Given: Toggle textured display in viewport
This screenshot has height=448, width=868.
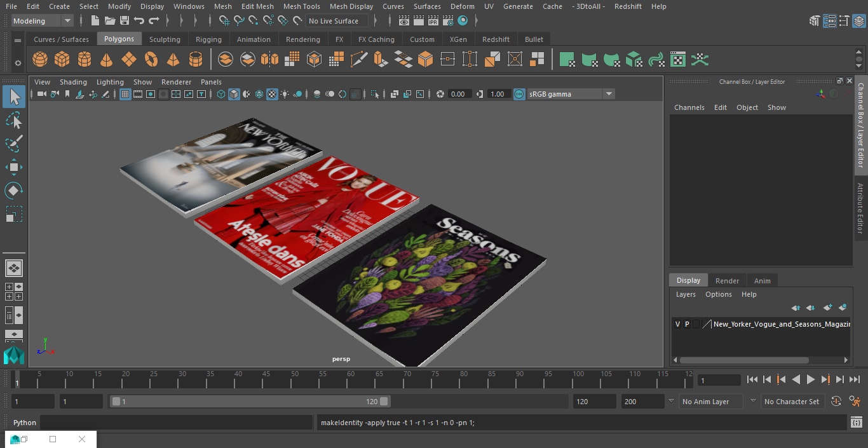Looking at the screenshot, I should pos(272,94).
